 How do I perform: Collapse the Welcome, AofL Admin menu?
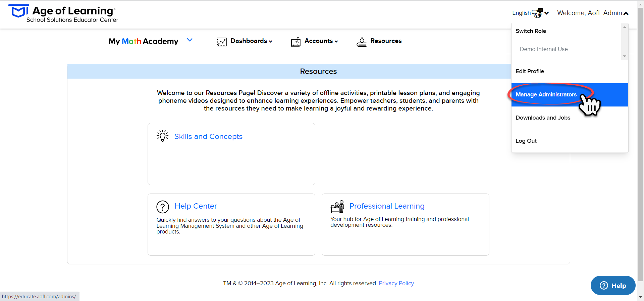point(593,13)
